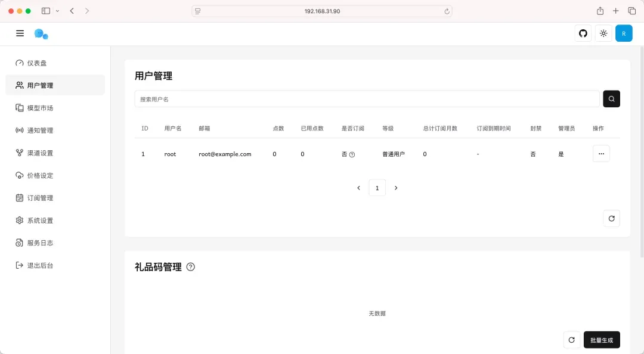Focus the 搜索用户名 search field
Viewport: 644px width, 354px height.
point(367,99)
